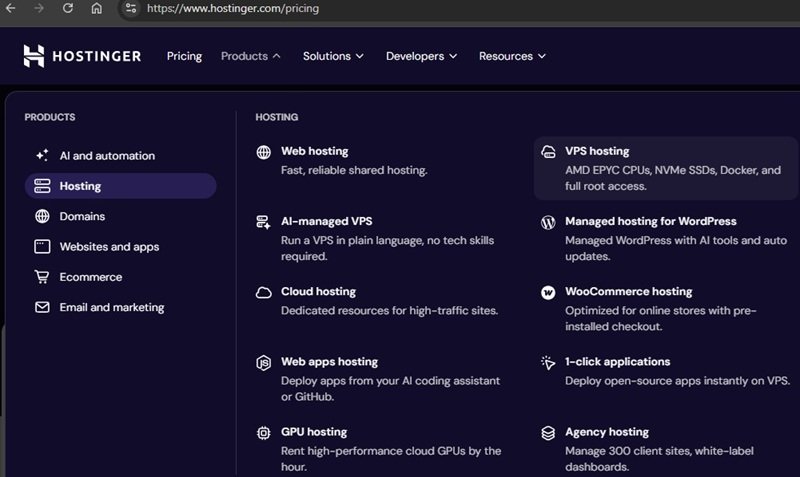Expand the Resources dropdown chevron
800x477 pixels.
[542, 56]
